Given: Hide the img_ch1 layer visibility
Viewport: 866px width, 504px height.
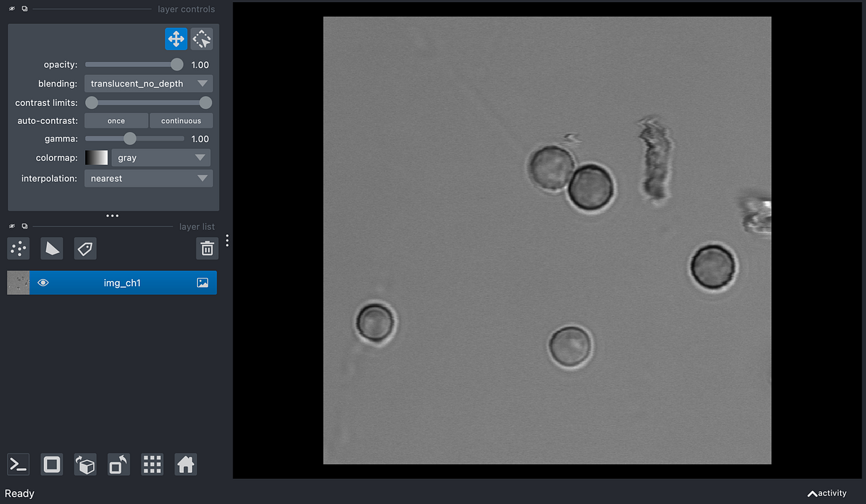Looking at the screenshot, I should [x=43, y=283].
